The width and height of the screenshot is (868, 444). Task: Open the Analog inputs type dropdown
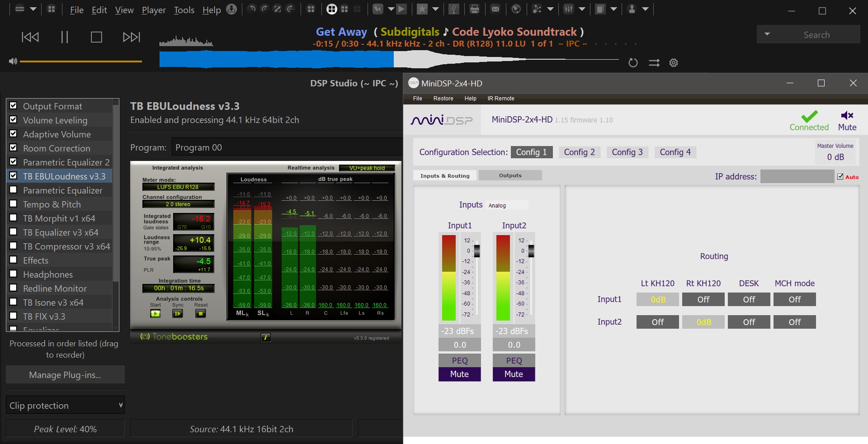click(507, 205)
